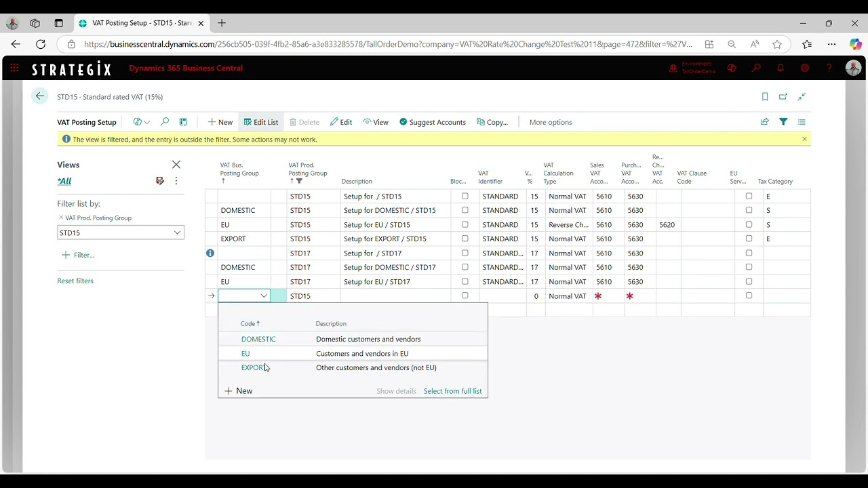Click the Edit pencil action

[341, 122]
